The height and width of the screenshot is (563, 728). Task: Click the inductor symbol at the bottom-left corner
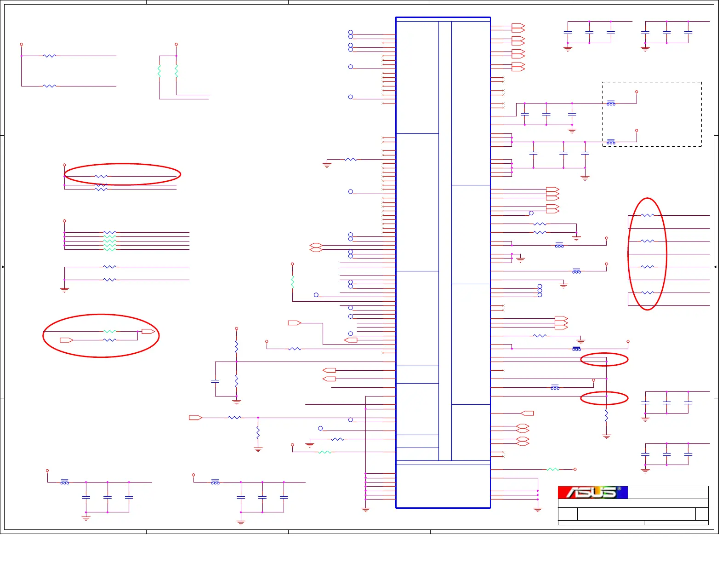pos(65,482)
